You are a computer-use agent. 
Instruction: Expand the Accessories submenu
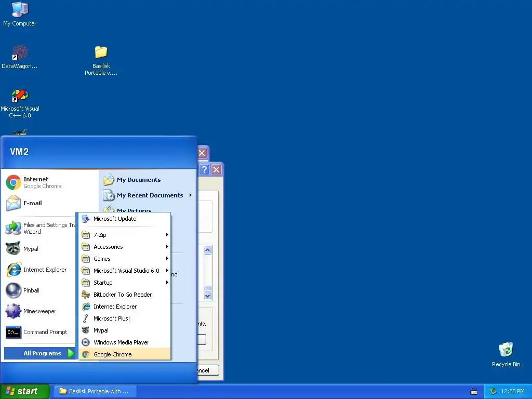(x=125, y=247)
